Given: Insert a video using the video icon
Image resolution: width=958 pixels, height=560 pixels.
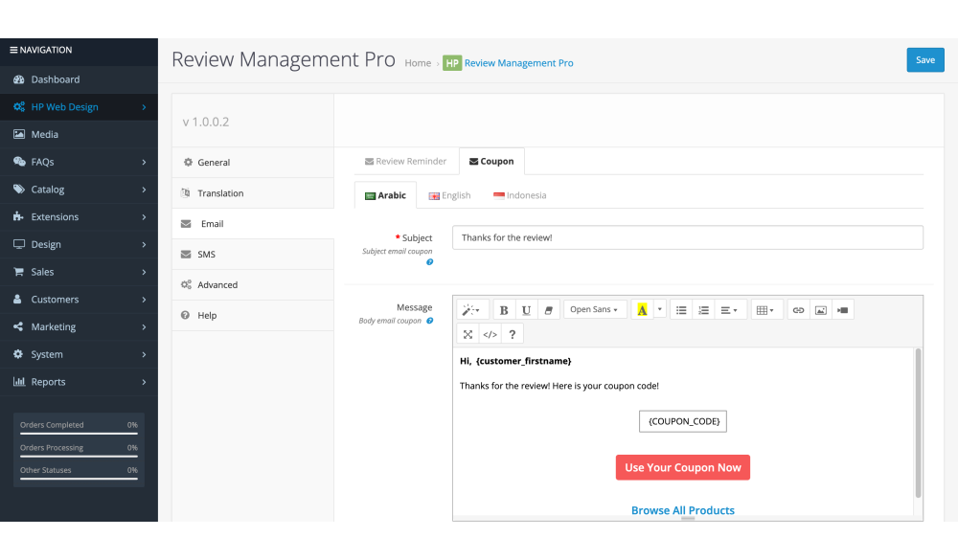Looking at the screenshot, I should (842, 310).
